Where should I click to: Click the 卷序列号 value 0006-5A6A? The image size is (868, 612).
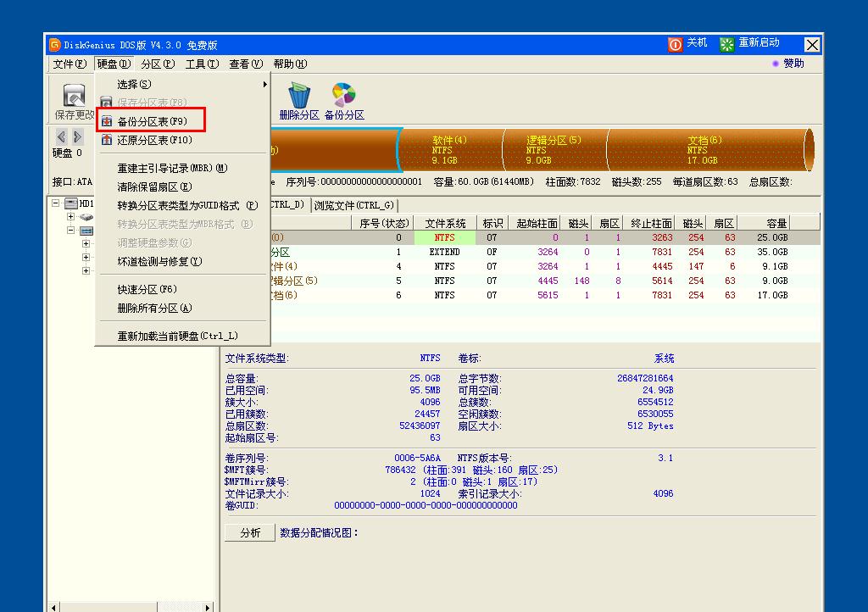[x=417, y=458]
